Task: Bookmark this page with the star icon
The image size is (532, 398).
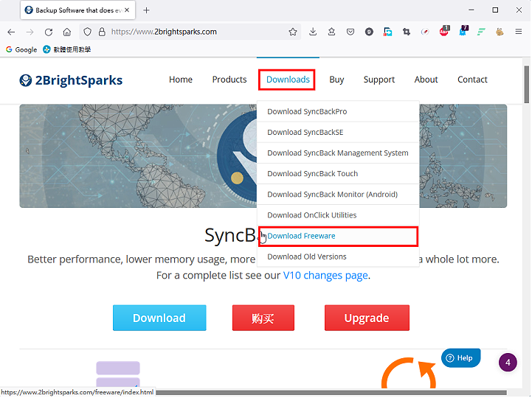Action: pyautogui.click(x=293, y=32)
